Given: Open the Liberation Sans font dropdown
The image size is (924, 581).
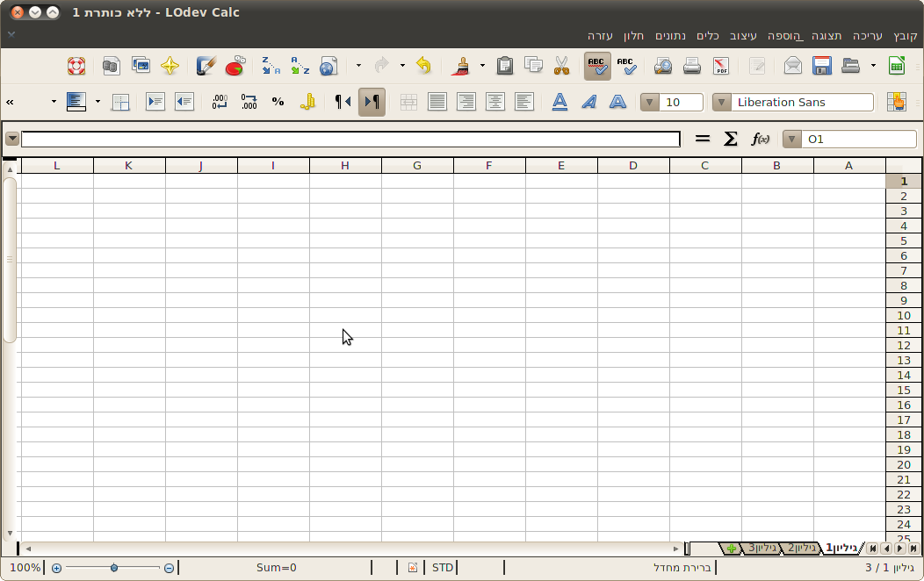Looking at the screenshot, I should pyautogui.click(x=721, y=102).
